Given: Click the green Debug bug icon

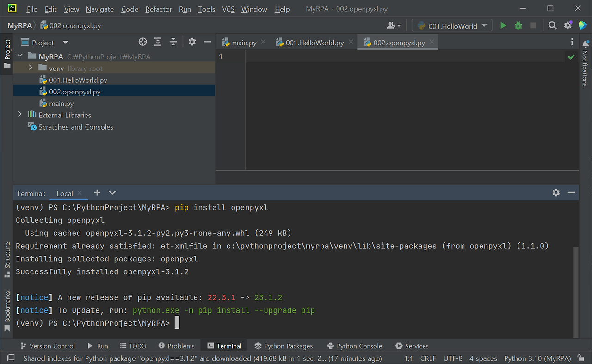Looking at the screenshot, I should point(518,26).
